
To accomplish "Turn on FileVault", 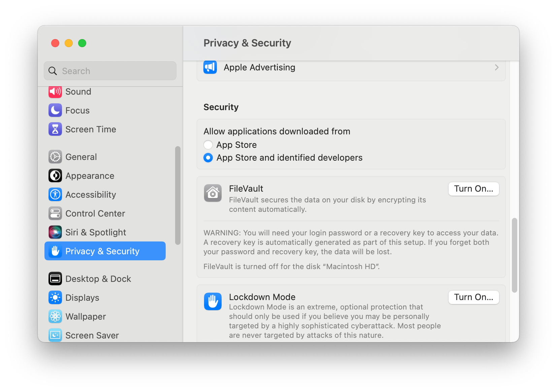I will [473, 189].
